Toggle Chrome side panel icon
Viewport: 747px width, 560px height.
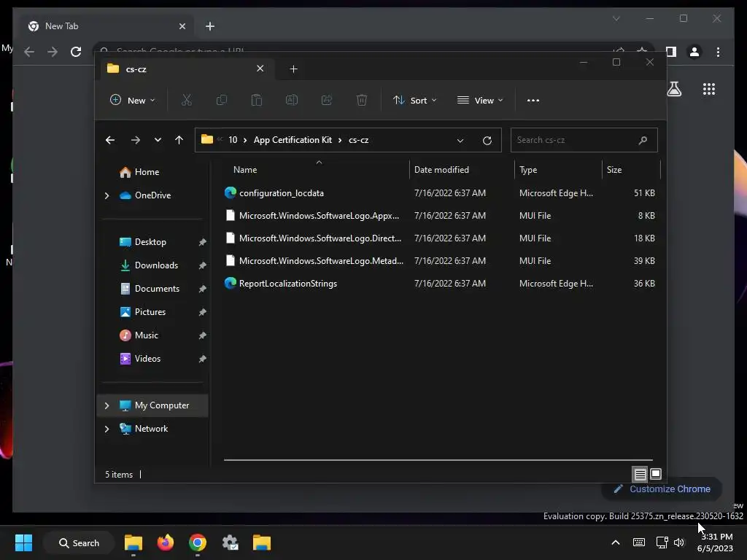coord(671,52)
